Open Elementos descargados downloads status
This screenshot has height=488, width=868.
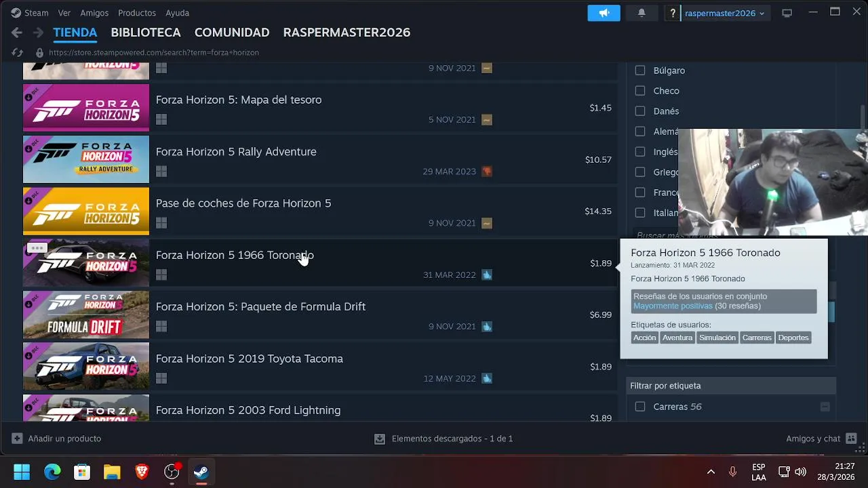coord(443,439)
